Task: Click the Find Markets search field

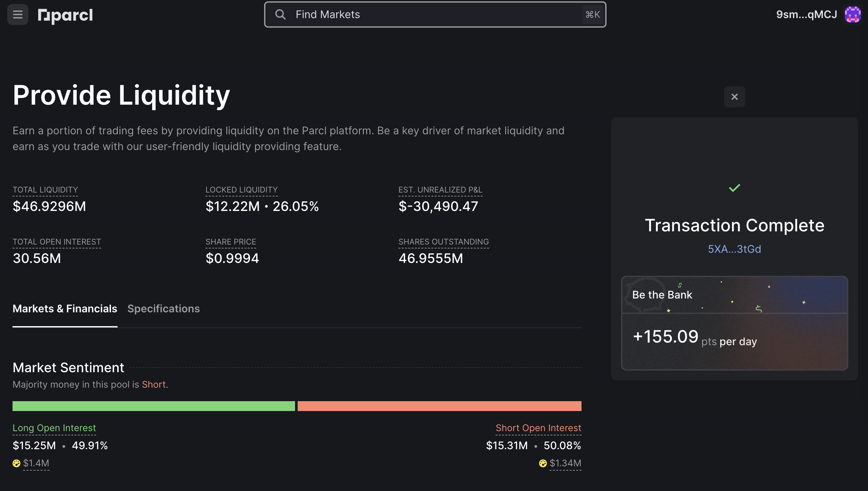Action: click(x=434, y=14)
